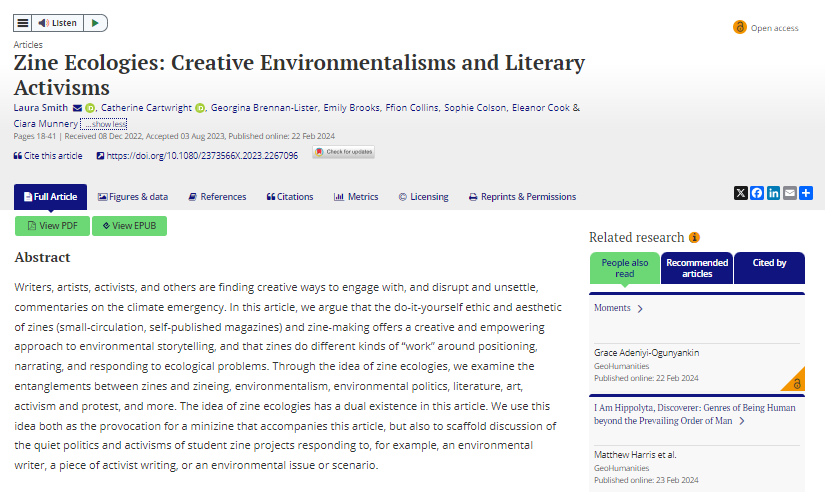Open Laura Smith's ORCID icon
This screenshot has height=492, width=825.
90,108
